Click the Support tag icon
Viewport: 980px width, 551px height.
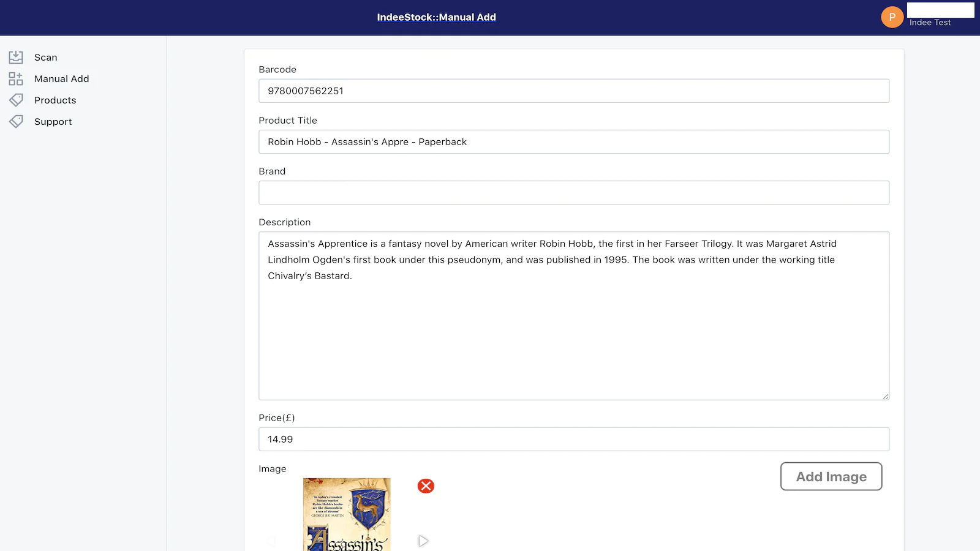coord(16,121)
